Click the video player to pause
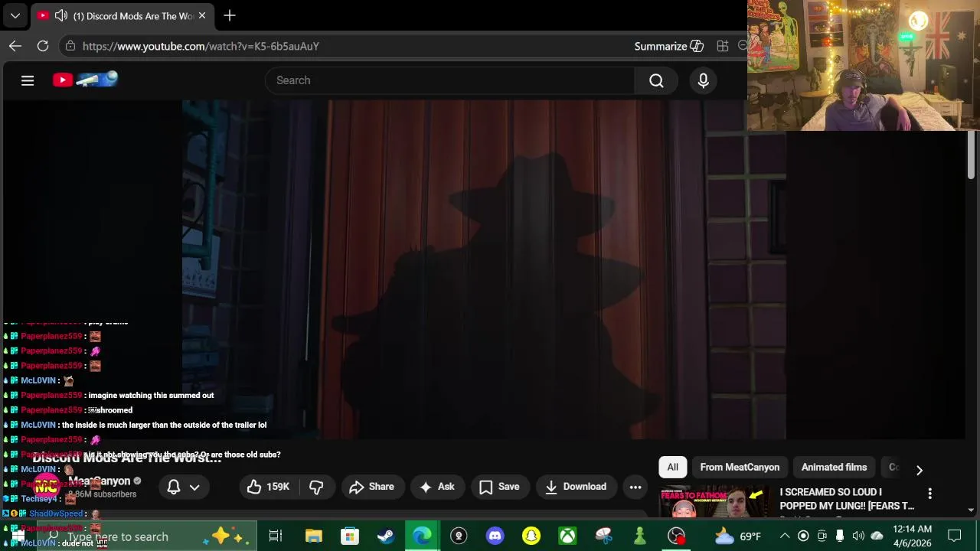 [484, 269]
